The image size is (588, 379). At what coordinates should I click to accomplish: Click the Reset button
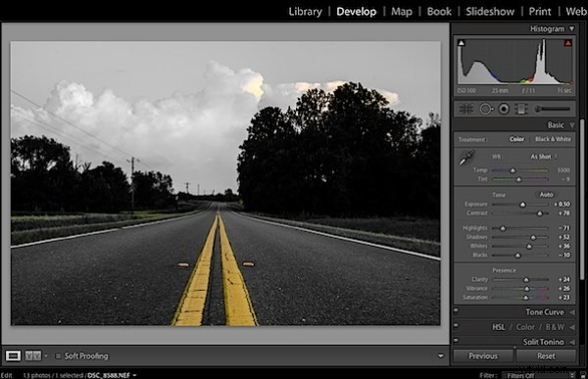click(546, 355)
